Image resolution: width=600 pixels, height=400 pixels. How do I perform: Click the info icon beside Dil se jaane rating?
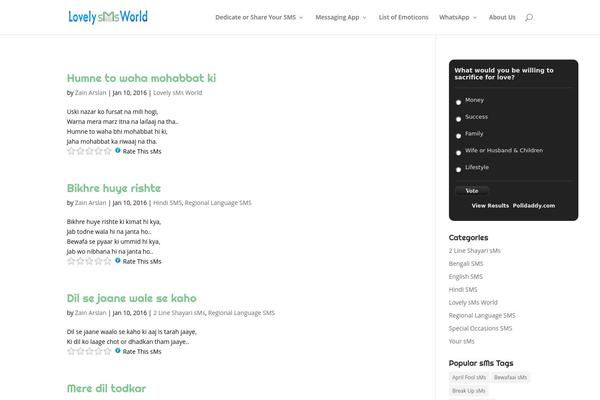tap(118, 350)
